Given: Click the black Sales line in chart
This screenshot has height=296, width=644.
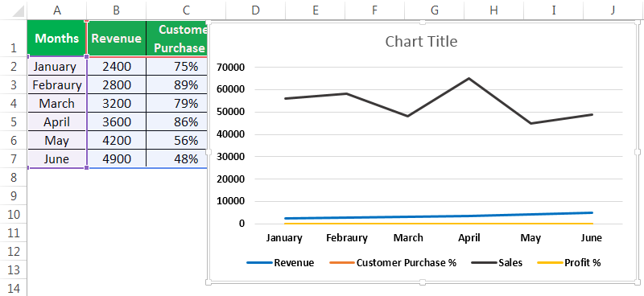Looking at the screenshot, I should 469,78.
